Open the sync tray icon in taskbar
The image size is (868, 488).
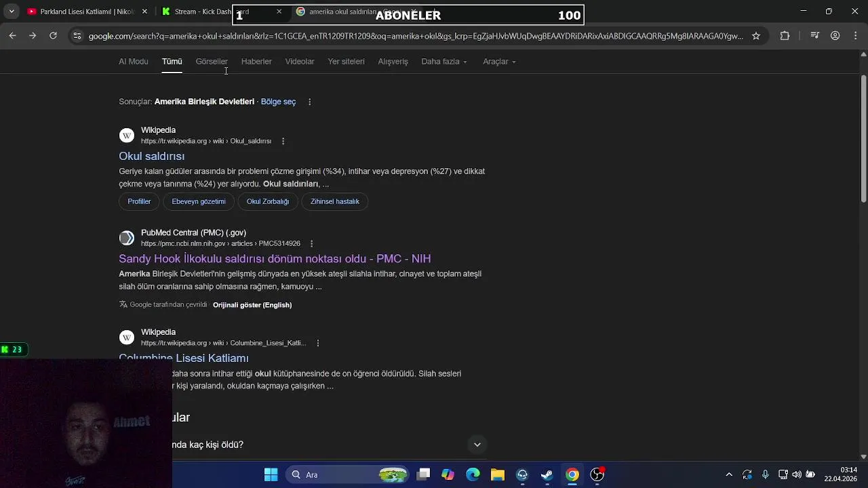tap(747, 474)
